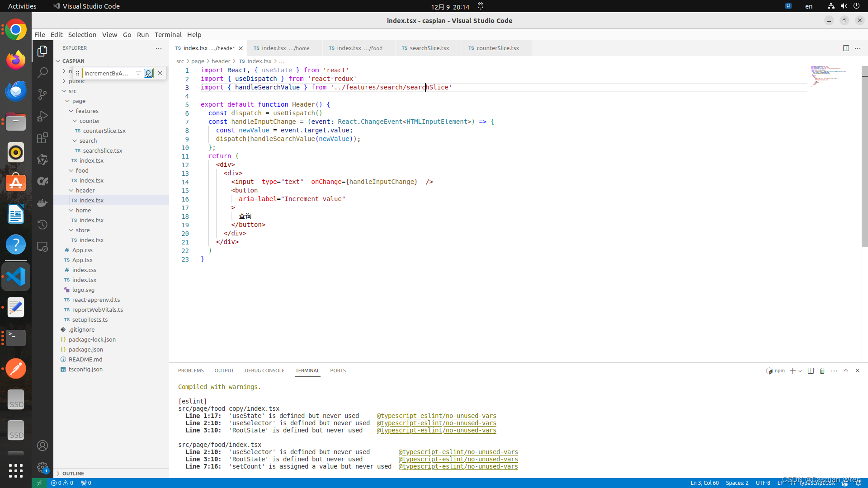868x488 pixels.
Task: Open the Extensions view
Action: [42, 138]
